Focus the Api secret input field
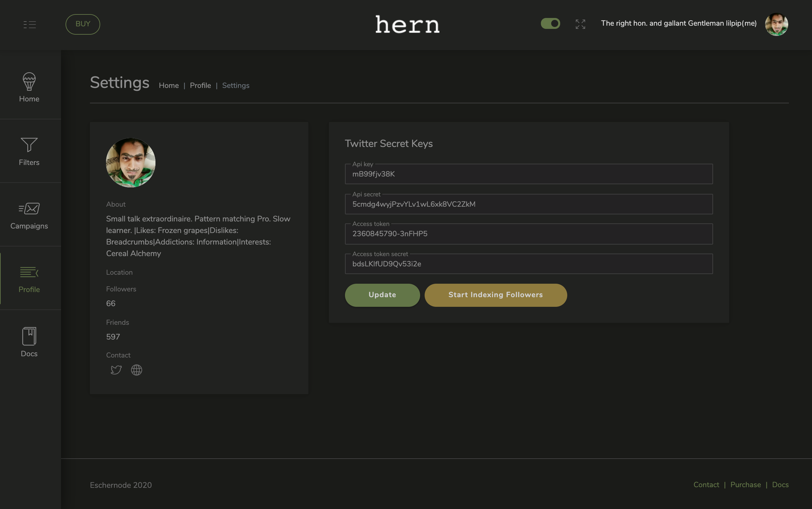 tap(528, 204)
